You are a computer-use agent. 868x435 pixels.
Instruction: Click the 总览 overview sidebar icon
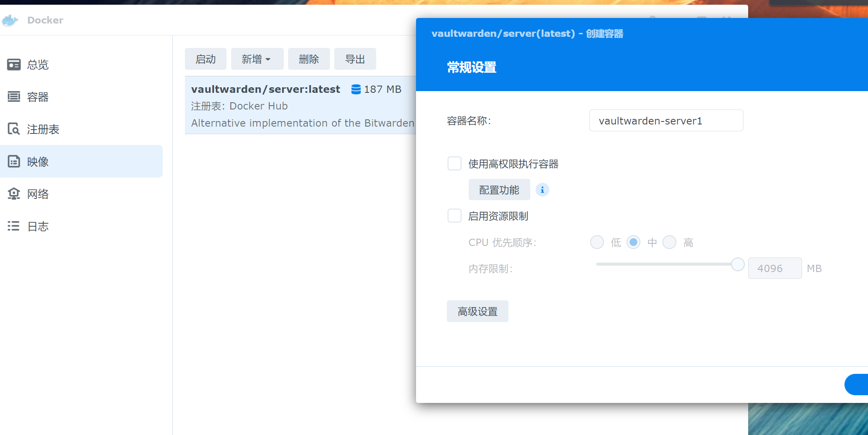pyautogui.click(x=14, y=65)
